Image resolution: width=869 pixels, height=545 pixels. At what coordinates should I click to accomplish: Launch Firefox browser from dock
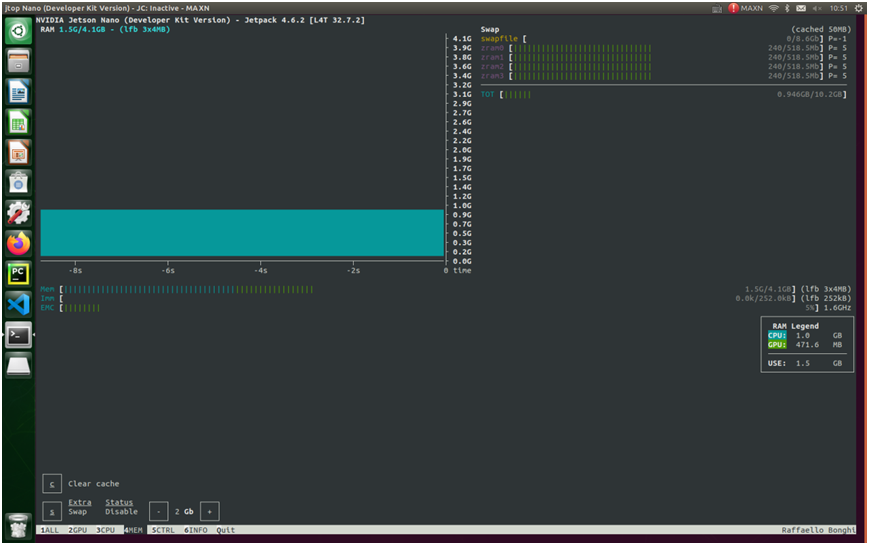[18, 243]
